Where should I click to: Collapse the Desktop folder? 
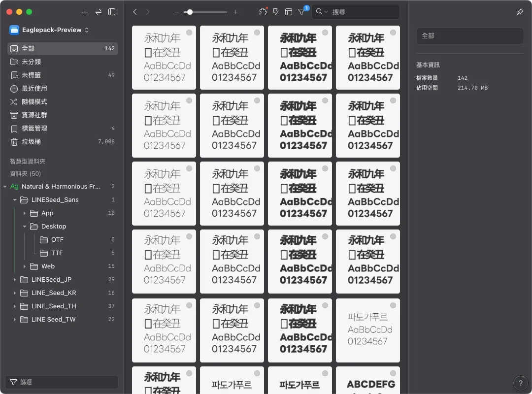pos(25,227)
